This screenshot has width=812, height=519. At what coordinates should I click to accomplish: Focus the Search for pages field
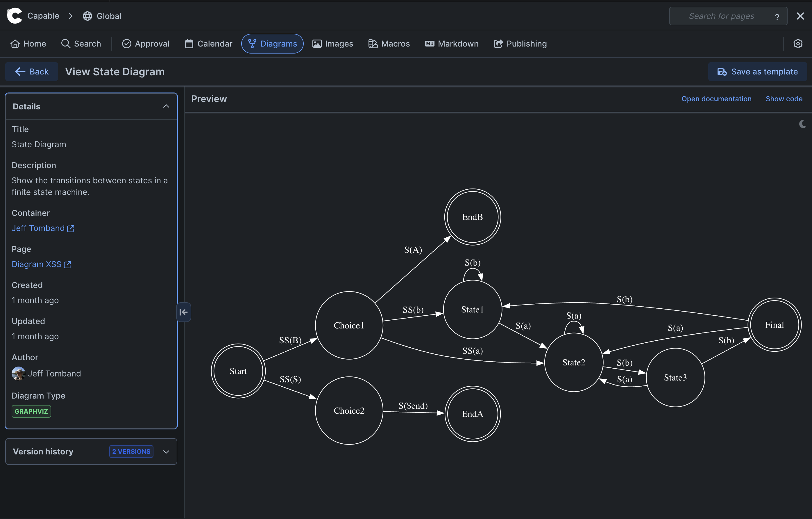(721, 16)
